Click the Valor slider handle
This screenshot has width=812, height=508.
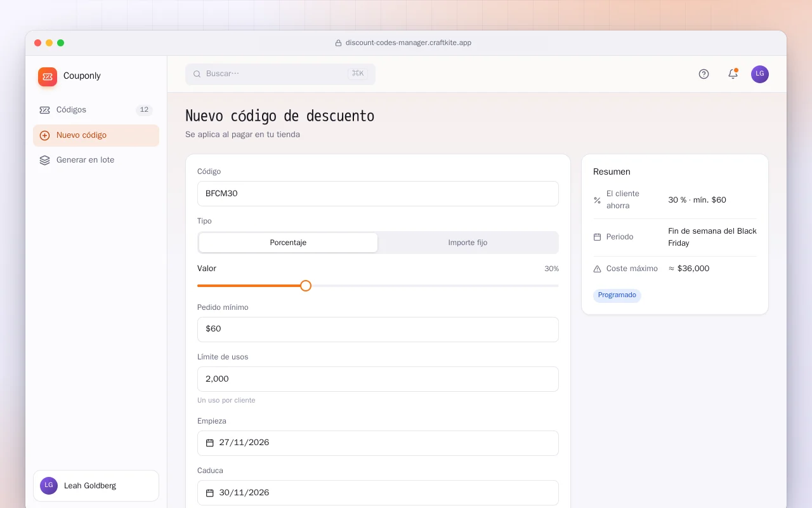click(306, 286)
